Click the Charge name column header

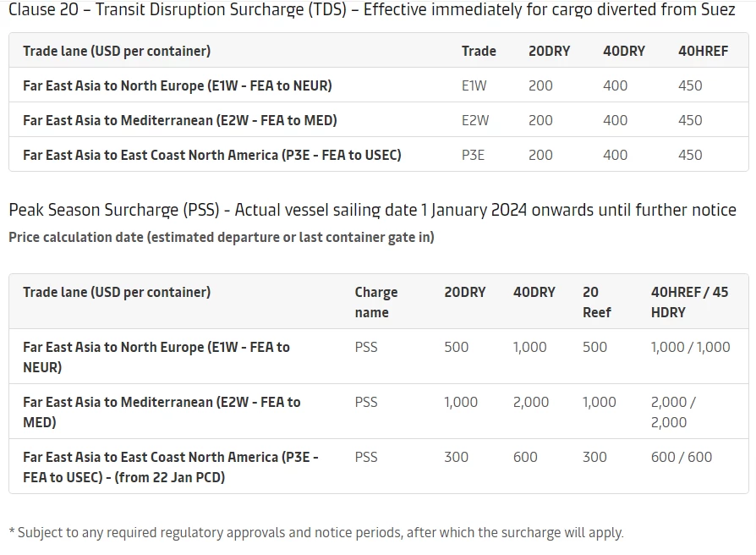tap(376, 302)
